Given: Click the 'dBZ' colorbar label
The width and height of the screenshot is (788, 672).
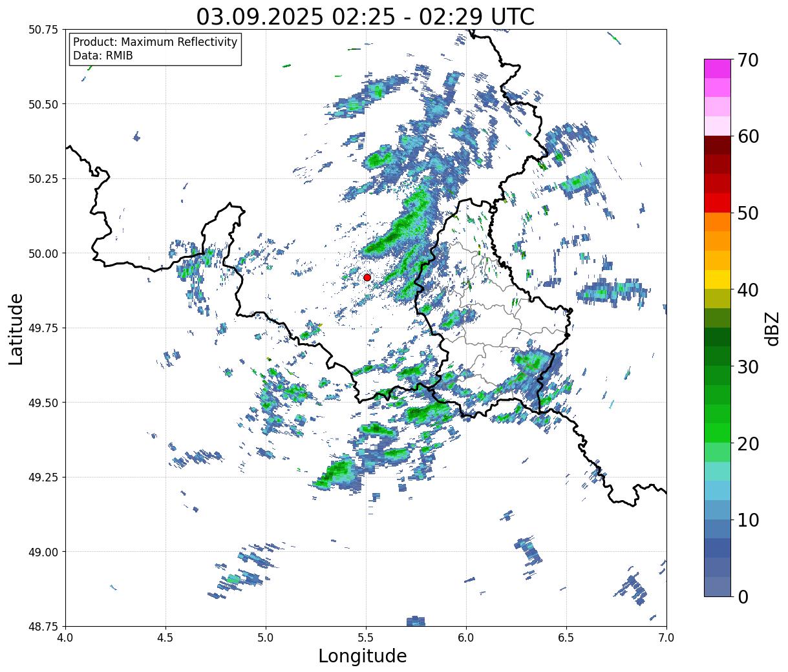Looking at the screenshot, I should click(772, 328).
